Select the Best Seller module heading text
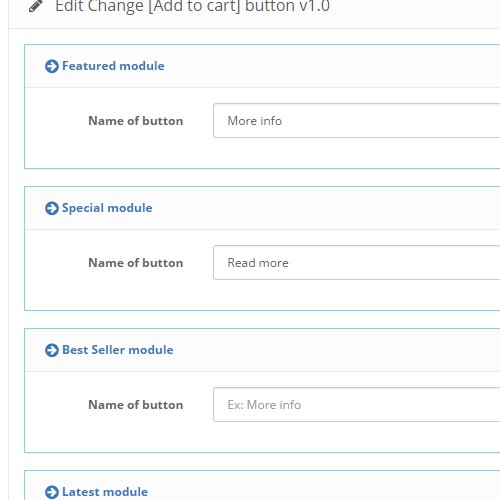 tap(118, 350)
